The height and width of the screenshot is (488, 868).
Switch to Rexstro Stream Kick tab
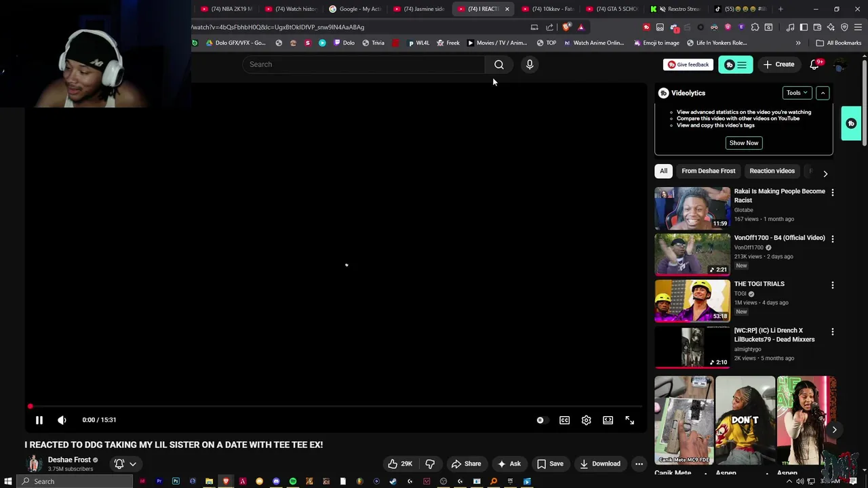click(x=675, y=9)
